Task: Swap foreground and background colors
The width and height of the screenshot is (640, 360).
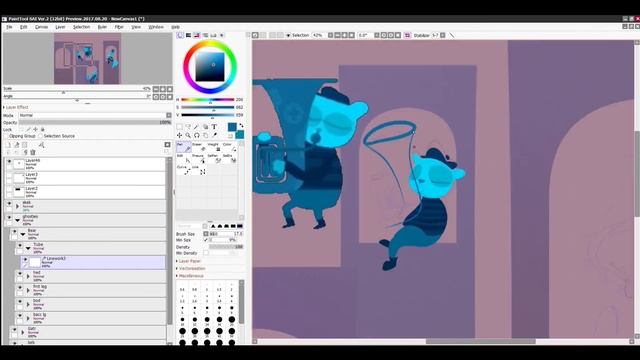Action: (x=241, y=125)
